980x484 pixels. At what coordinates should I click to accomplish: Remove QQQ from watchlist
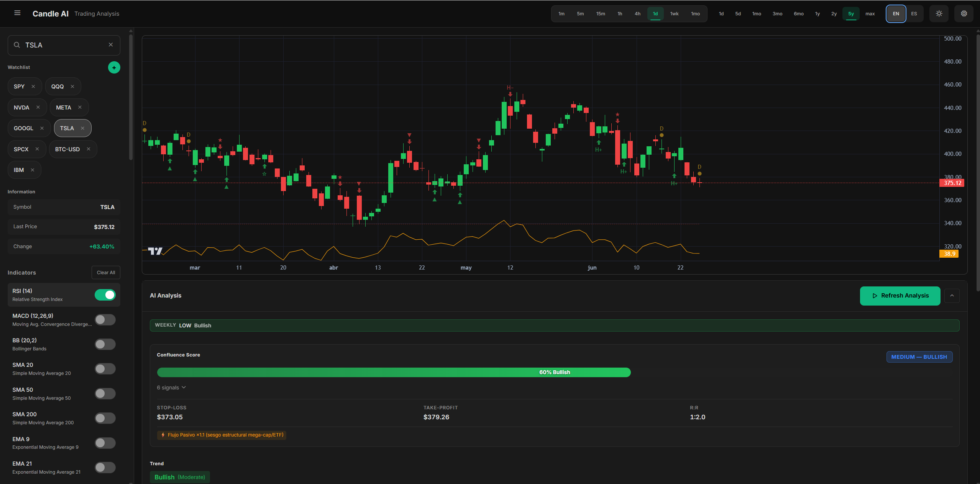pyautogui.click(x=72, y=87)
